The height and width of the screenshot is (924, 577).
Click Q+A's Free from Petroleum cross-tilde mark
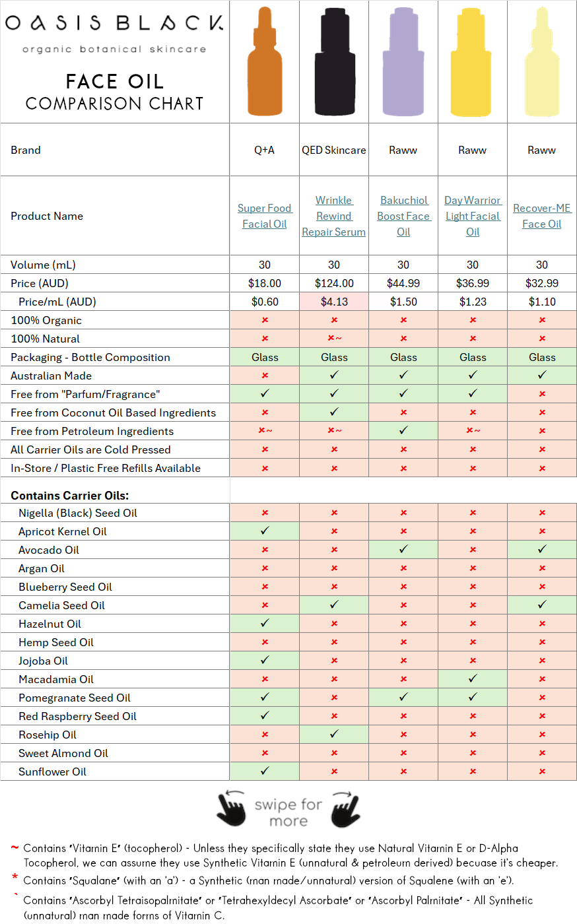click(x=265, y=430)
